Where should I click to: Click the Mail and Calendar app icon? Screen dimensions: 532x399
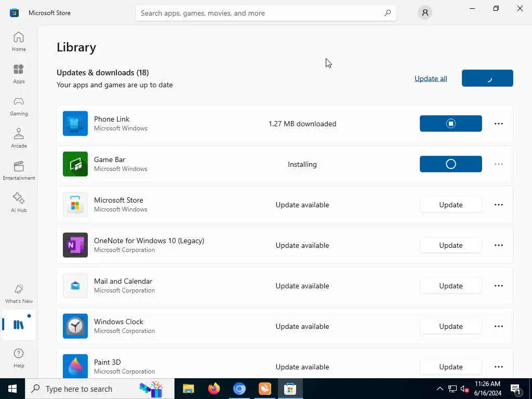[75, 286]
